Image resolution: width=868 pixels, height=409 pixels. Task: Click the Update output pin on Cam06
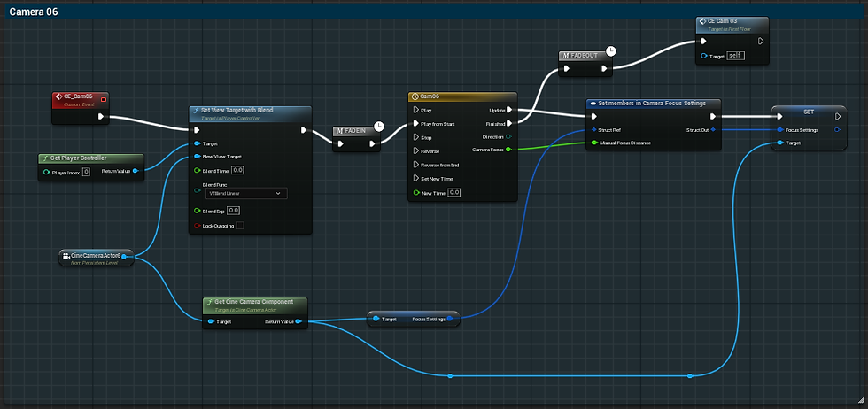click(x=509, y=110)
